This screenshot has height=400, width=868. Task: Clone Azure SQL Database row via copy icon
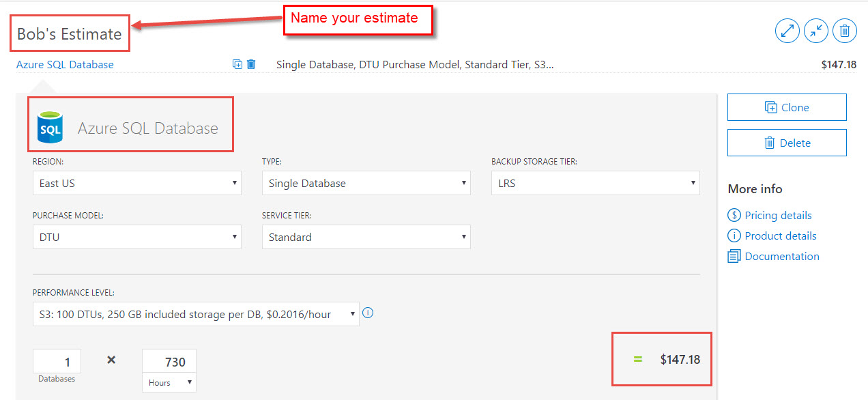tap(237, 64)
